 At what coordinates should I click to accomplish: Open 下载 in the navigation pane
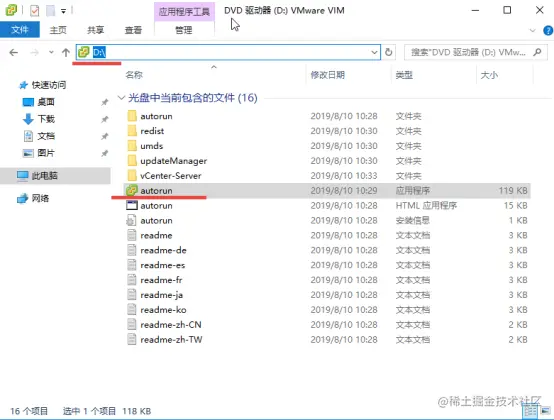point(46,119)
